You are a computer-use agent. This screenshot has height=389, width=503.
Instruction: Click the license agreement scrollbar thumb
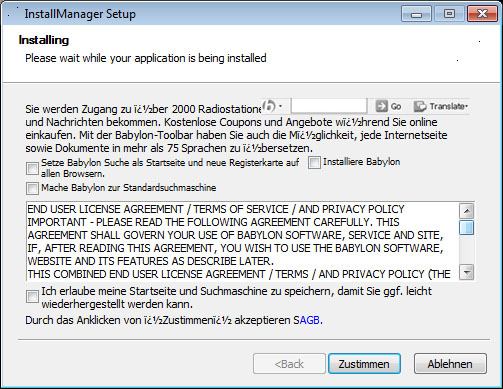[x=467, y=228]
